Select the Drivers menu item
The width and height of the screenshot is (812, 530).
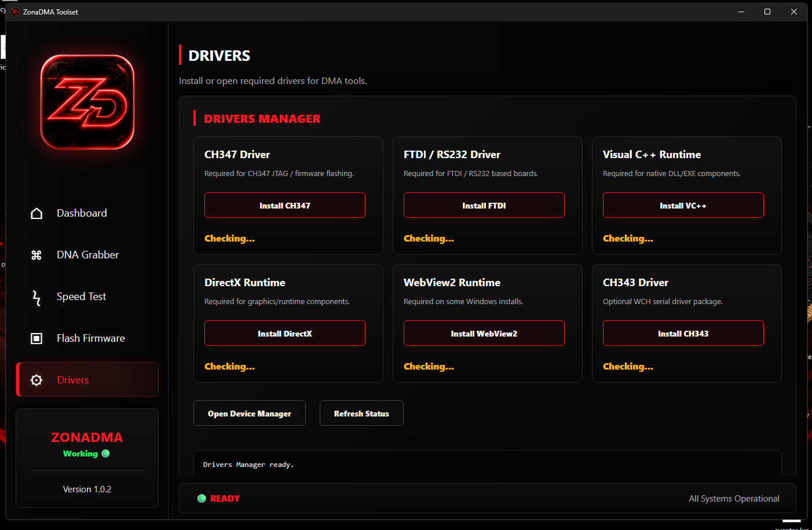coord(87,379)
